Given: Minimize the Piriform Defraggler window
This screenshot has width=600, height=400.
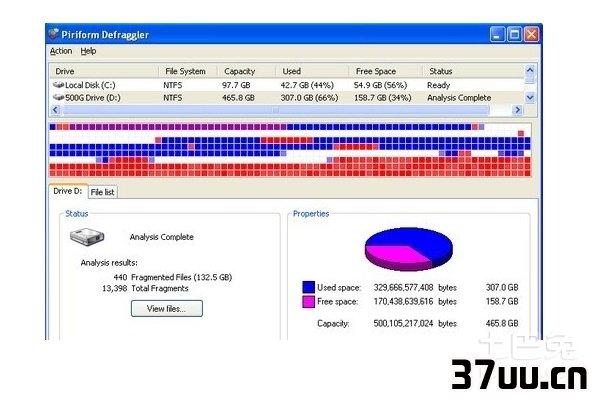Looking at the screenshot, I should tap(497, 35).
